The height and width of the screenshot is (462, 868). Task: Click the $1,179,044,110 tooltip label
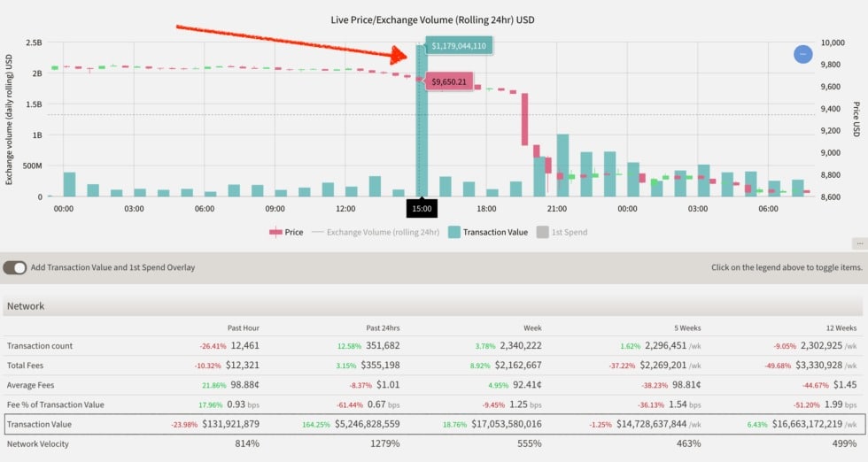[x=459, y=46]
